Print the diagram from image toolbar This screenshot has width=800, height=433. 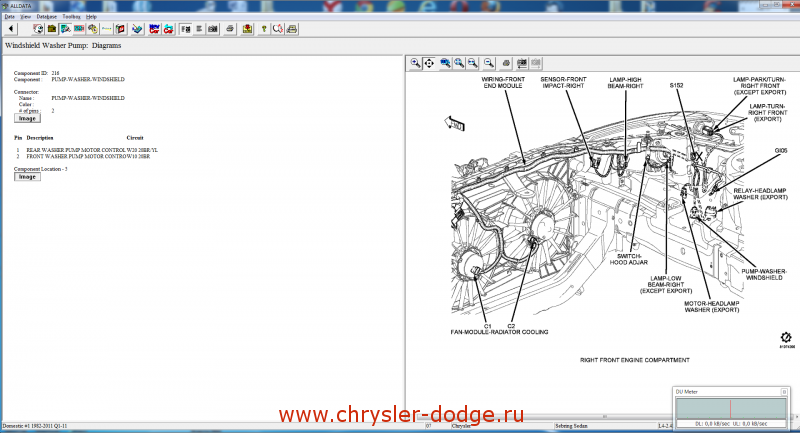pos(506,63)
